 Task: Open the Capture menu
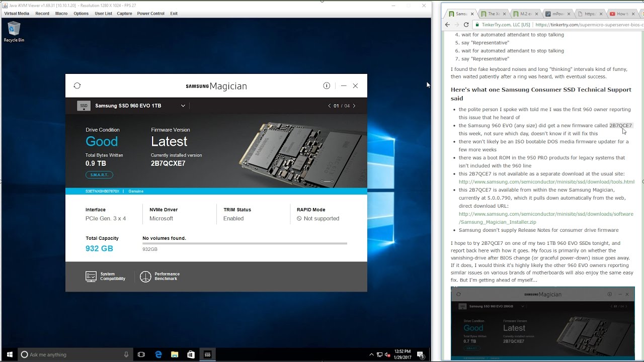click(x=125, y=14)
